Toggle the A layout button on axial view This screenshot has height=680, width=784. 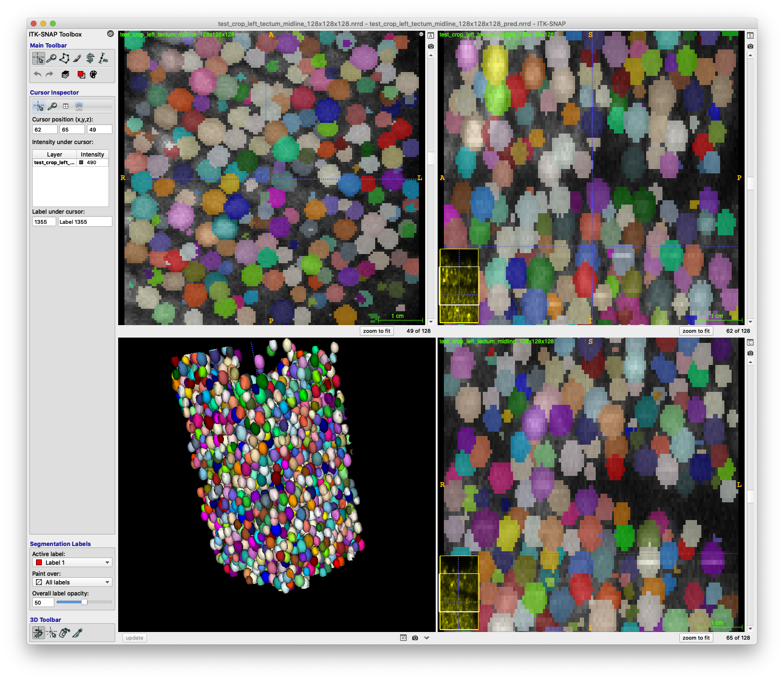coord(430,35)
